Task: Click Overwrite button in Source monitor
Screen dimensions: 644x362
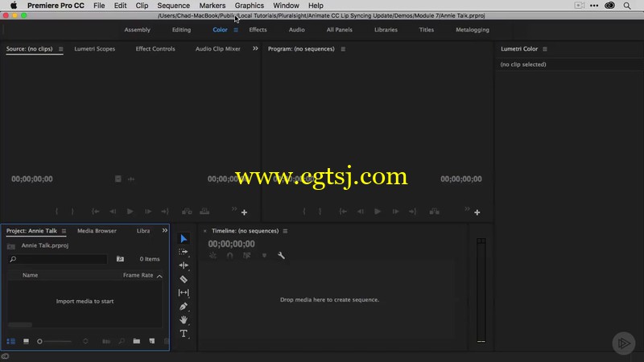Action: (204, 212)
